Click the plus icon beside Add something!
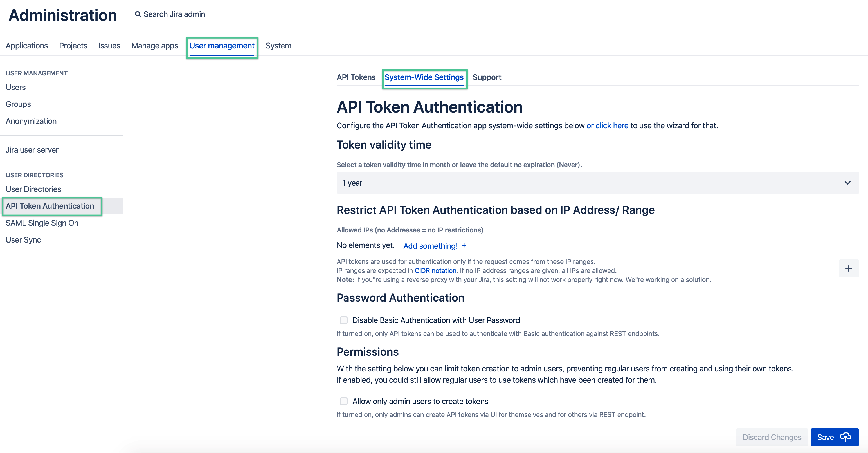Screen dimensions: 868x453 click(464, 245)
